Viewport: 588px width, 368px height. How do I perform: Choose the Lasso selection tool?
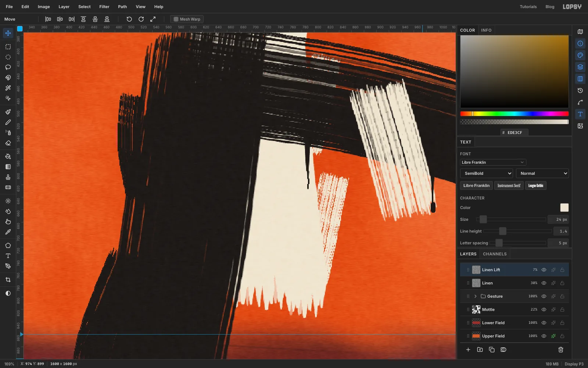(8, 67)
